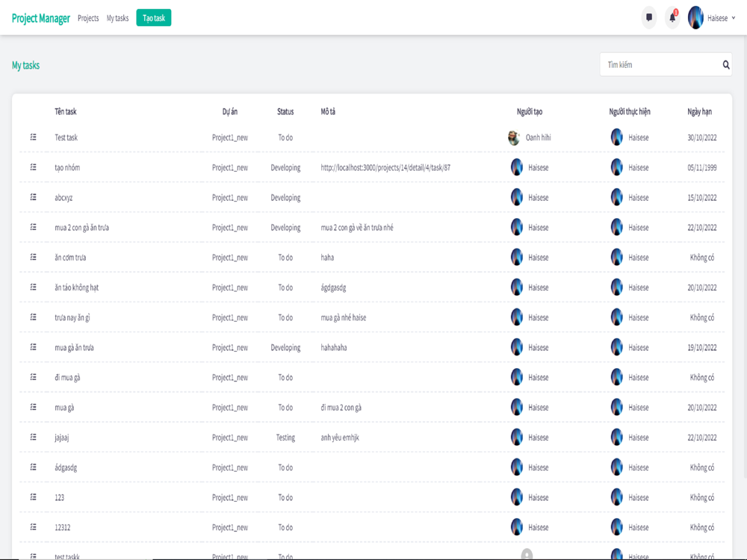Click the Oanh hihi creator name
The width and height of the screenshot is (747, 560).
(538, 137)
